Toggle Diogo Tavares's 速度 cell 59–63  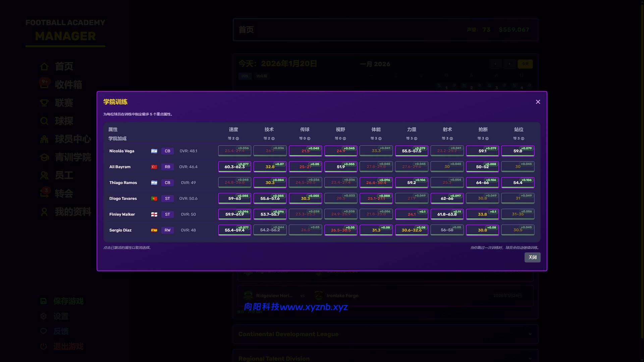234,198
